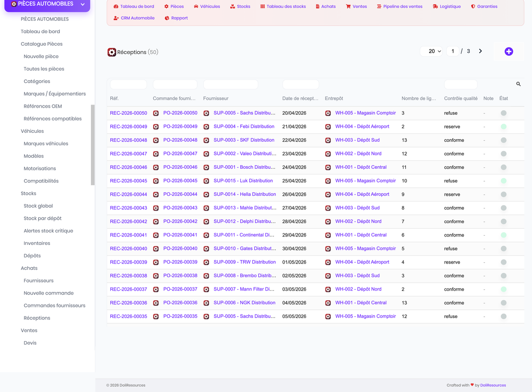Open Stocks in top menu
This screenshot has height=392, width=532.
(x=240, y=7)
